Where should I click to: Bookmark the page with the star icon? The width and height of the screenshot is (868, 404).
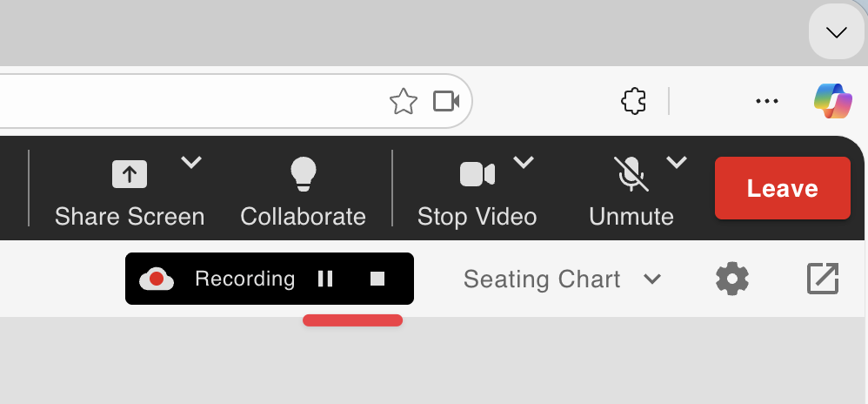(x=404, y=102)
